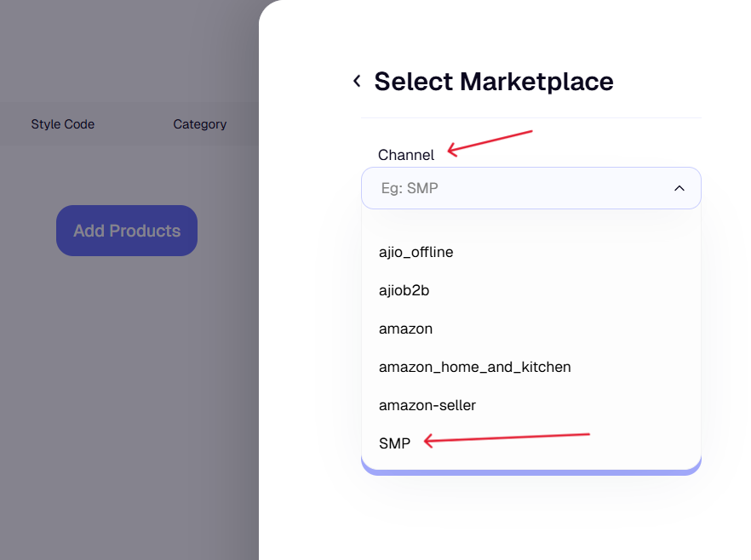The width and height of the screenshot is (751, 560).
Task: Click the back chevron beside Select Marketplace
Action: (357, 81)
